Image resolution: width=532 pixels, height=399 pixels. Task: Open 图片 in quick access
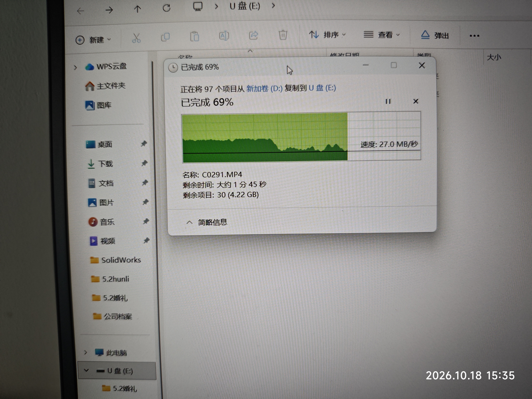pyautogui.click(x=101, y=203)
